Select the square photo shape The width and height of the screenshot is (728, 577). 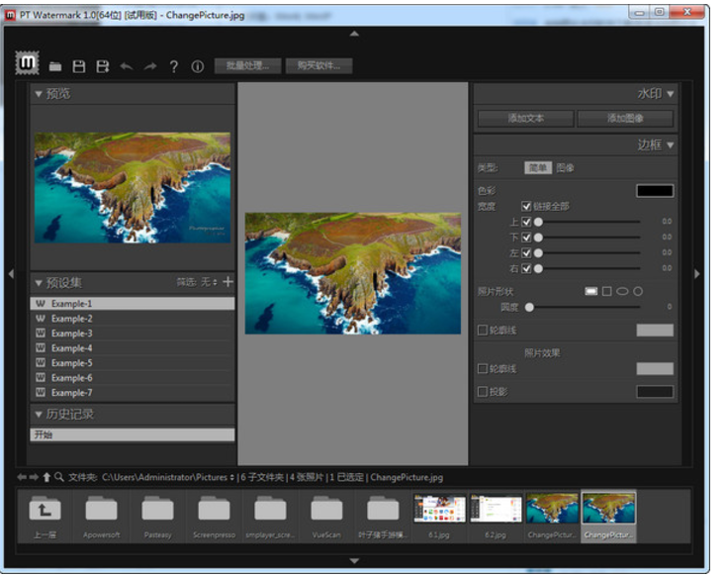pyautogui.click(x=606, y=291)
